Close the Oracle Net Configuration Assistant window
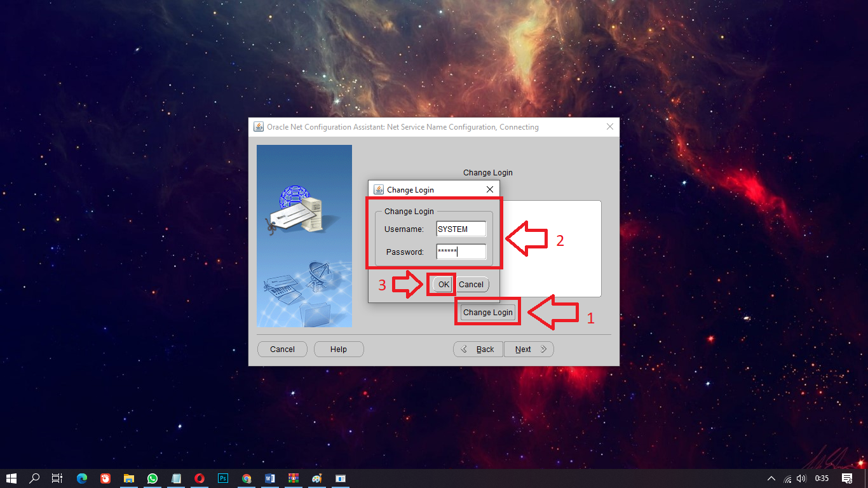The height and width of the screenshot is (488, 868). [610, 127]
